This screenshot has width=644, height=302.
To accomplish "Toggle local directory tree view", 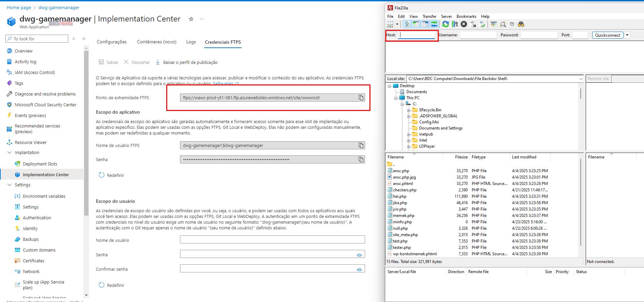I will pyautogui.click(x=416, y=24).
